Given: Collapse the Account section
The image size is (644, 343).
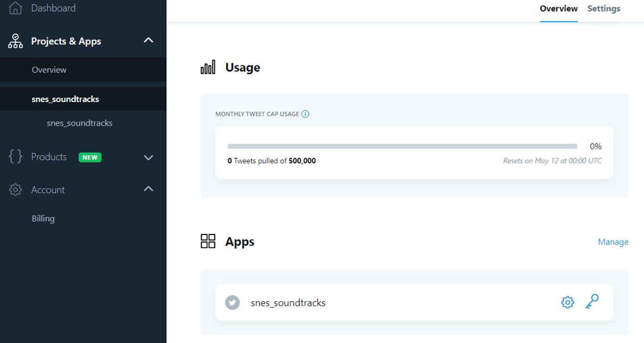Looking at the screenshot, I should (148, 189).
